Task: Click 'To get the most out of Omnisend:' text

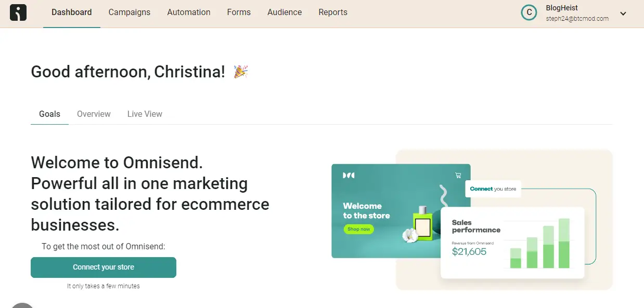Action: pos(104,246)
